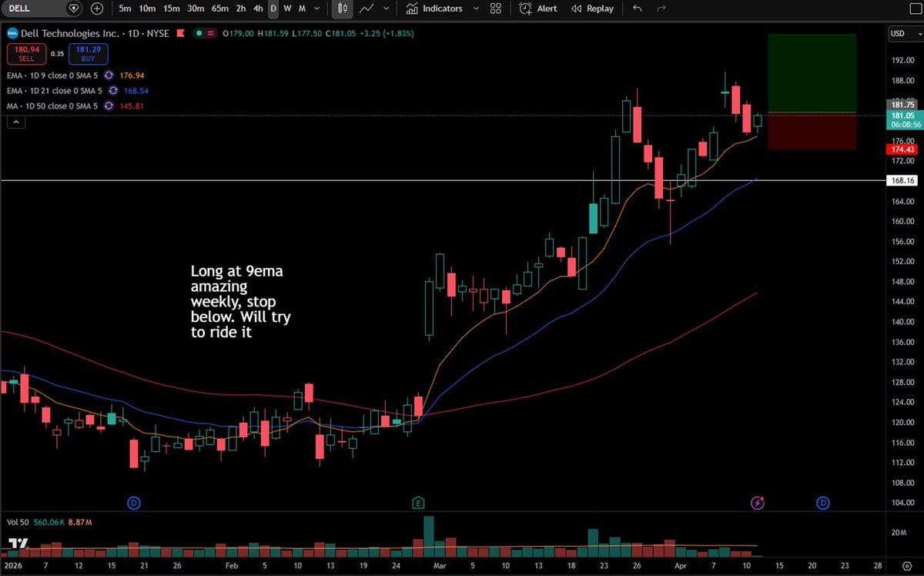Select the EMA 1D 21 indicator legend
The image size is (924, 576).
click(54, 90)
